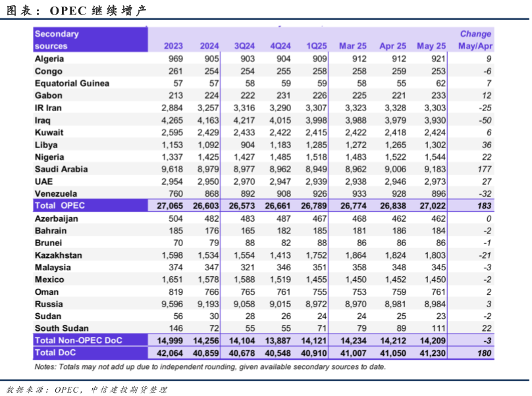The width and height of the screenshot is (532, 396).
Task: Click the chart title "OPEC 继续增产"
Action: click(97, 11)
